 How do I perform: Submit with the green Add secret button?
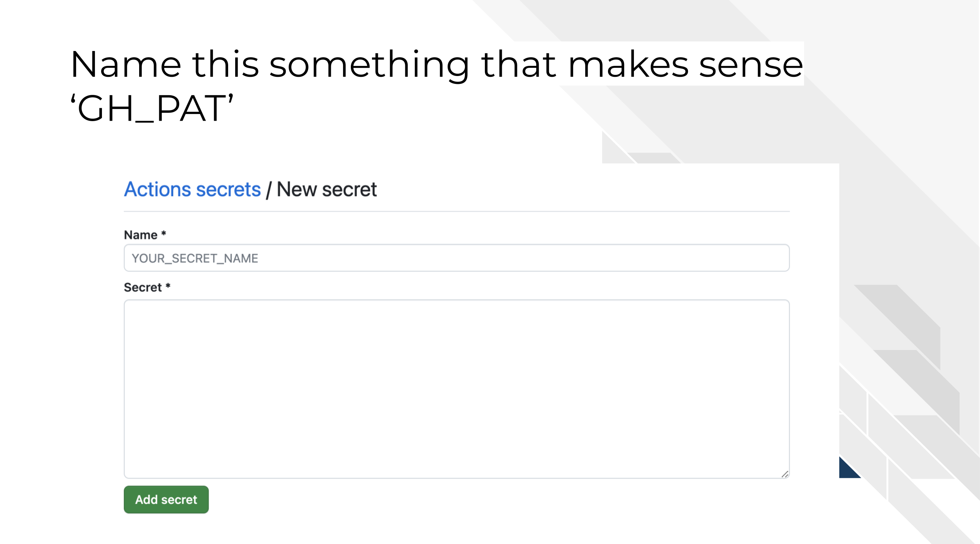click(x=166, y=500)
